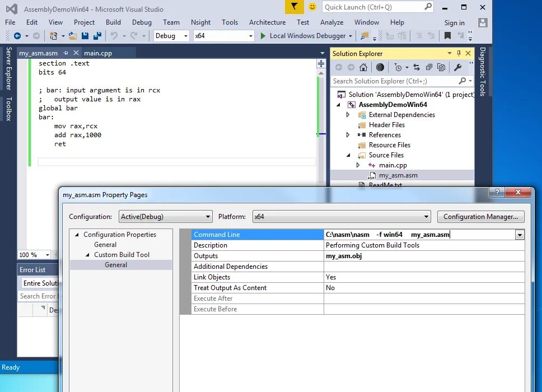The image size is (542, 392).
Task: Collapse the AssemblyDemoWin64 project node
Action: pyautogui.click(x=338, y=105)
